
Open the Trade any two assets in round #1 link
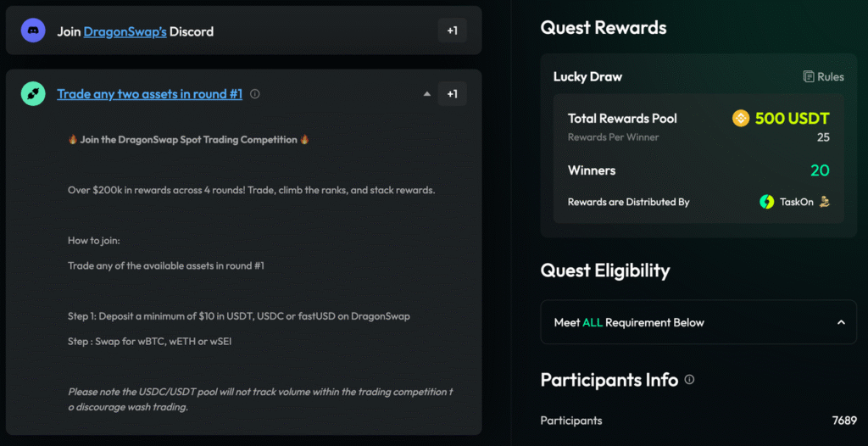click(x=149, y=94)
